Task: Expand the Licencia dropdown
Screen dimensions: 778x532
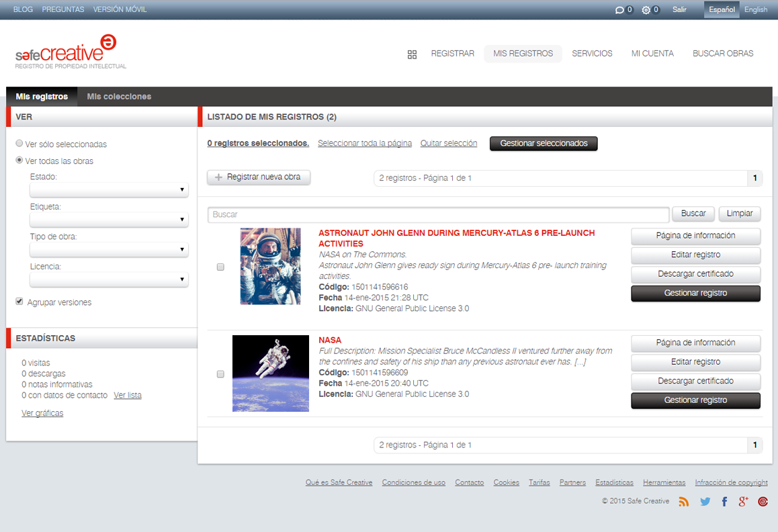Action: (109, 279)
